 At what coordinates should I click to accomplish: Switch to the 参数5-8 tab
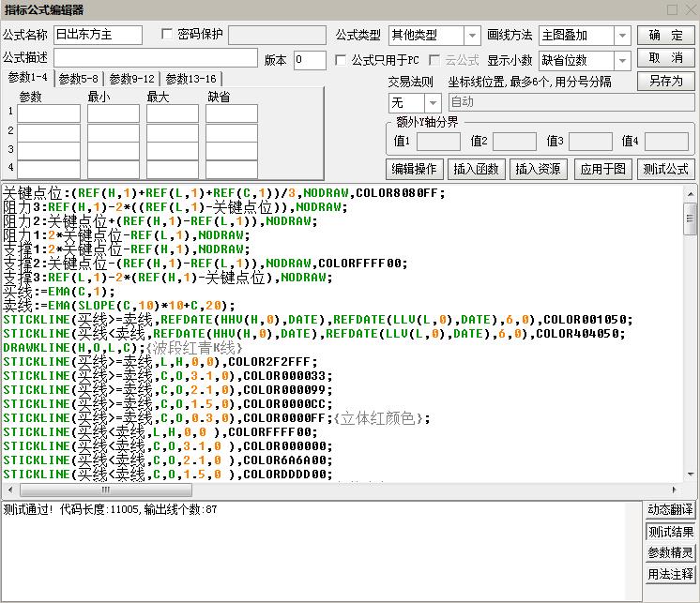point(79,80)
